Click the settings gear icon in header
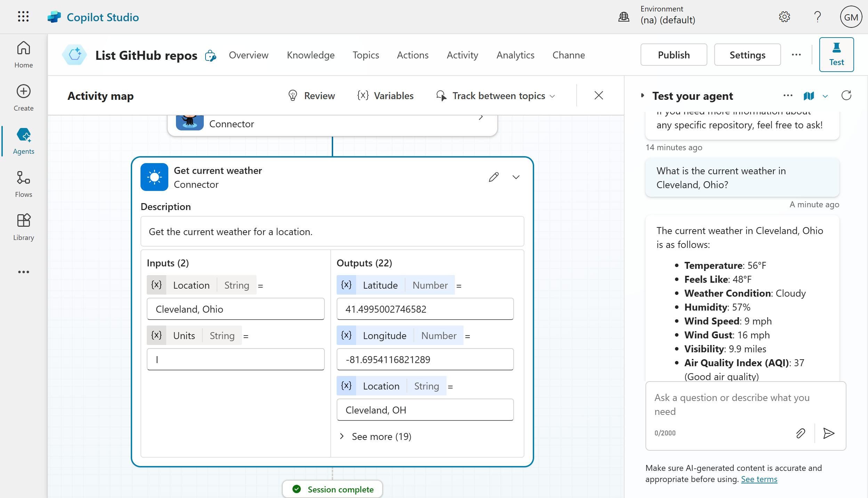This screenshot has height=498, width=868. pyautogui.click(x=784, y=17)
